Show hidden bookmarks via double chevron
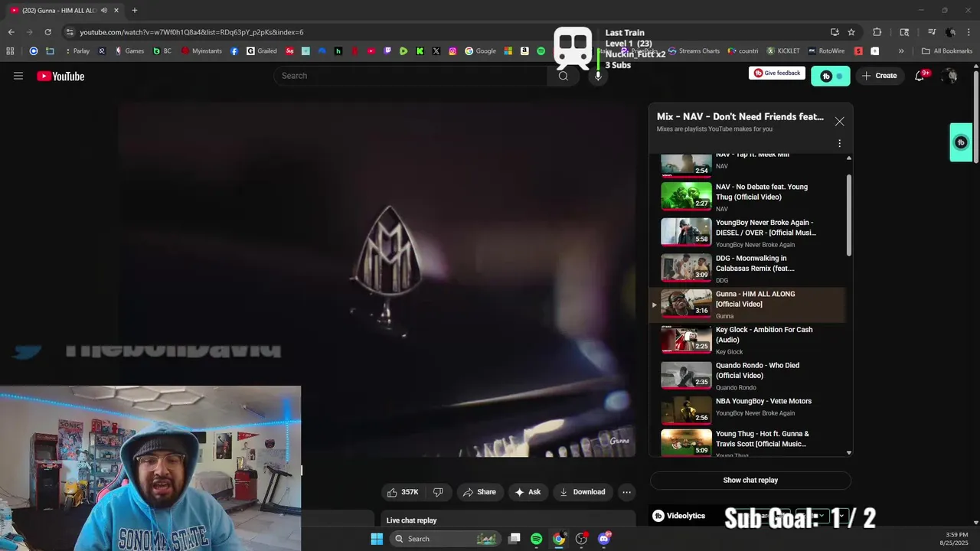The image size is (980, 551). pyautogui.click(x=901, y=51)
